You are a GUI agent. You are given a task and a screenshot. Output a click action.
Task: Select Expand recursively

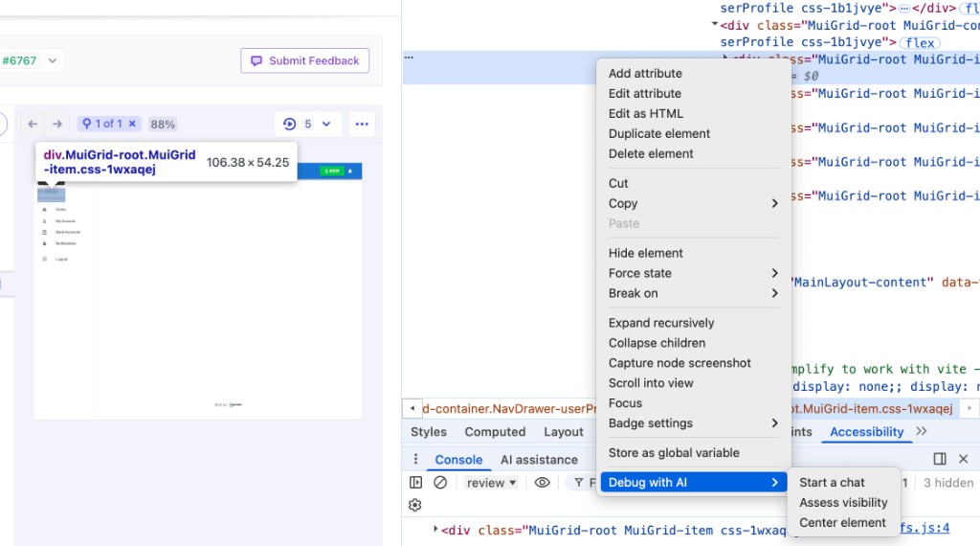(661, 323)
